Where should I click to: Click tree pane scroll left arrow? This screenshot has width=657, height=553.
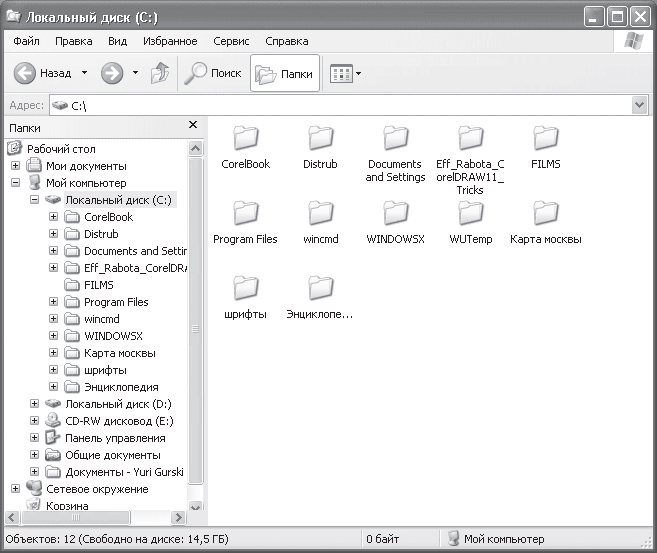(x=12, y=518)
